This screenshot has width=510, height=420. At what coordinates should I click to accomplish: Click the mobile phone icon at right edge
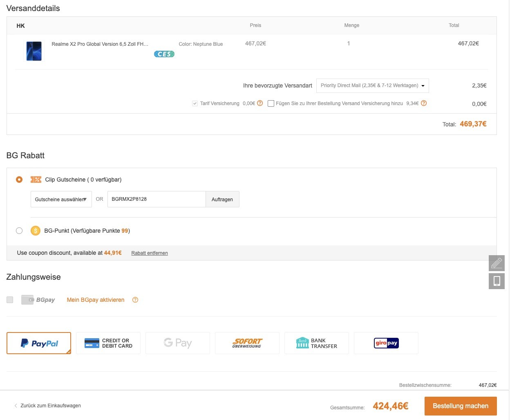(497, 281)
